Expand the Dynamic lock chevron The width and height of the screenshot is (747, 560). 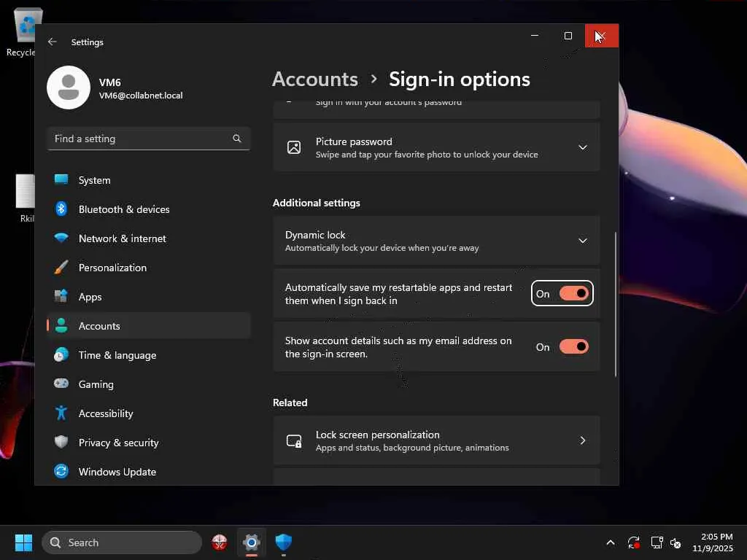[x=582, y=241]
